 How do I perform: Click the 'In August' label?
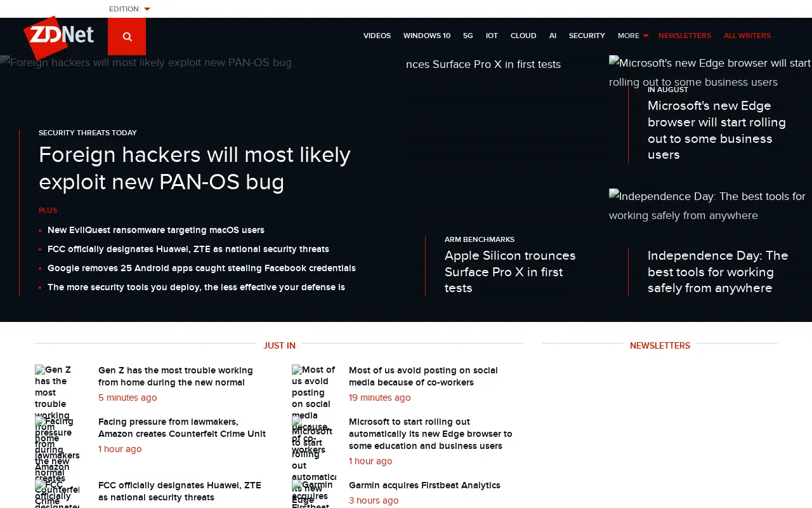point(668,90)
